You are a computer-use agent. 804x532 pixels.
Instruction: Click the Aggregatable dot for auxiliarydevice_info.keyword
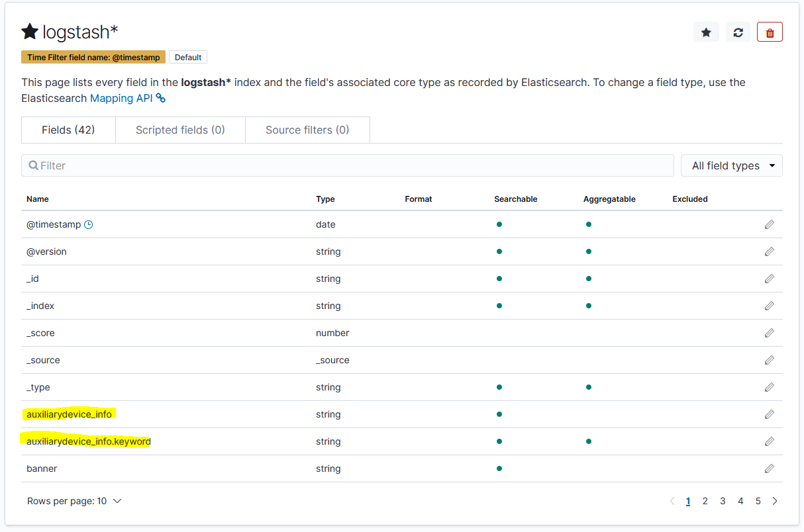tap(589, 441)
